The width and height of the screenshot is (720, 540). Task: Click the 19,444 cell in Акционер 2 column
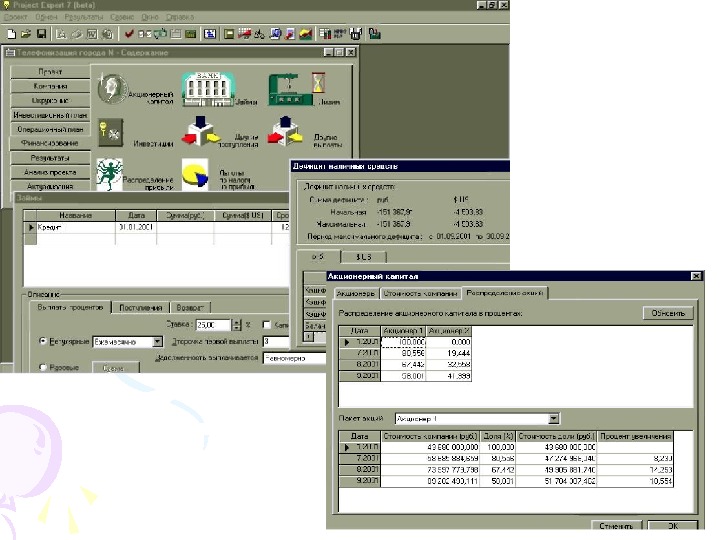tap(448, 353)
